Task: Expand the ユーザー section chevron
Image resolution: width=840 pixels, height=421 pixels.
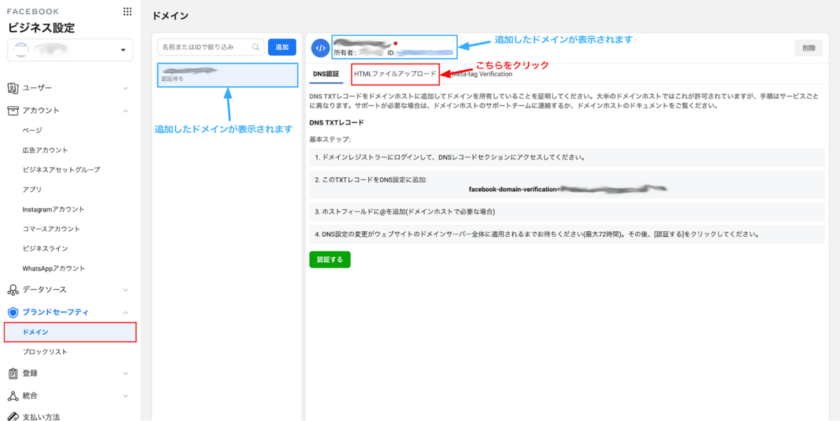Action: [126, 88]
